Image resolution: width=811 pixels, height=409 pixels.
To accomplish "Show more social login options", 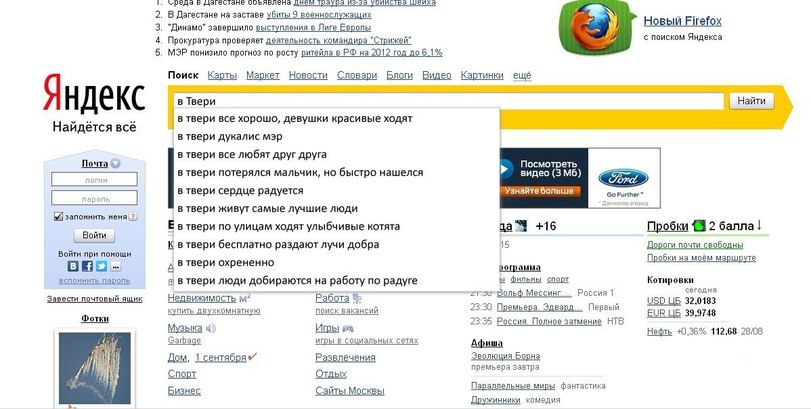I will [113, 267].
